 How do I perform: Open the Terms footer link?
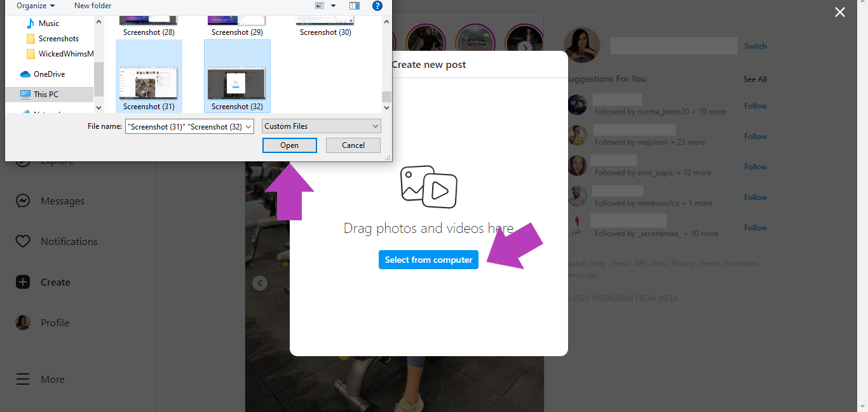click(710, 263)
